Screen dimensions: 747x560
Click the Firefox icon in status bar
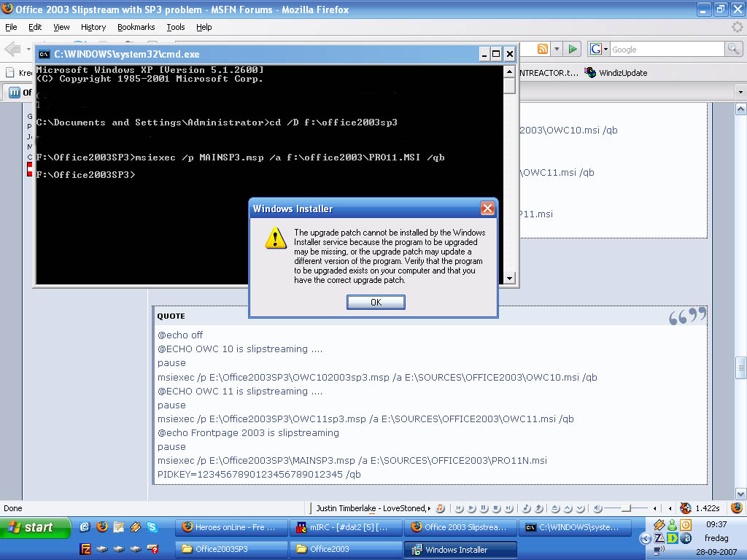click(737, 508)
